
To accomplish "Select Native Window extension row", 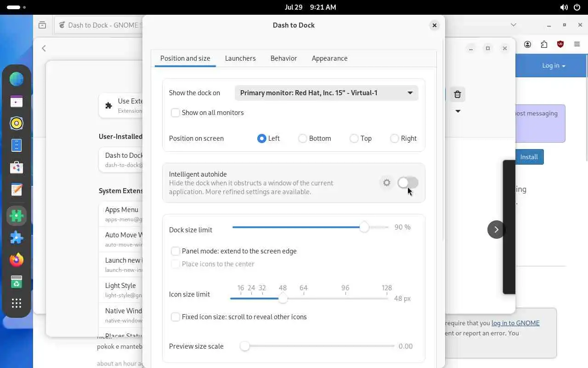I will [121, 315].
